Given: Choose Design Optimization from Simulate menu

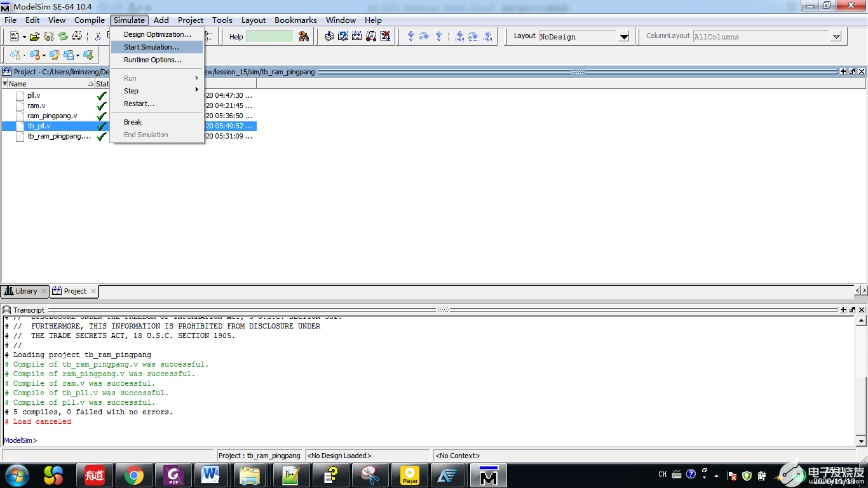Looking at the screenshot, I should [157, 34].
